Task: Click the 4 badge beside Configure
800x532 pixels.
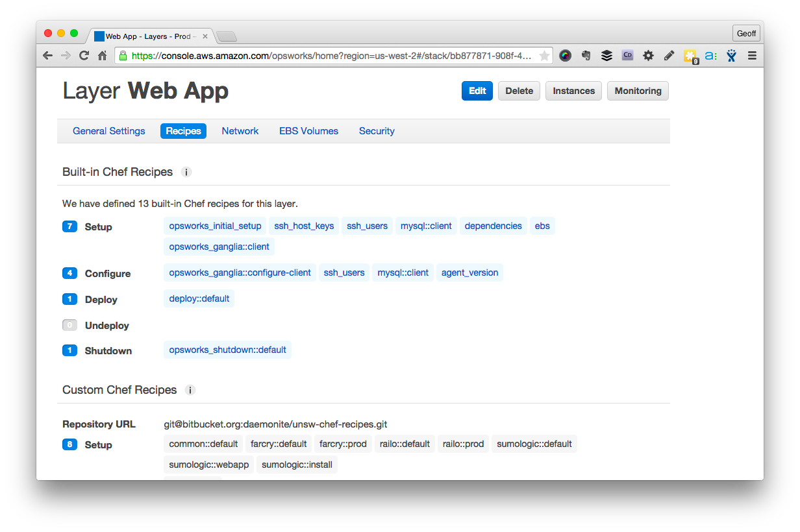Action: [69, 273]
